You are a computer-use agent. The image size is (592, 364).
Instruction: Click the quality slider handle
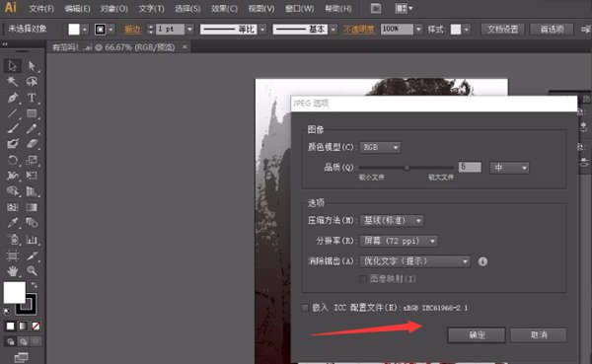click(407, 168)
